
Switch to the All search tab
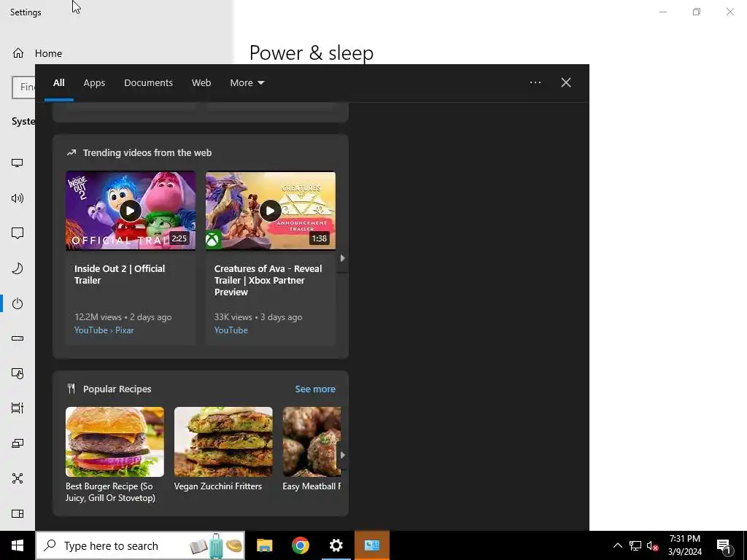point(58,83)
